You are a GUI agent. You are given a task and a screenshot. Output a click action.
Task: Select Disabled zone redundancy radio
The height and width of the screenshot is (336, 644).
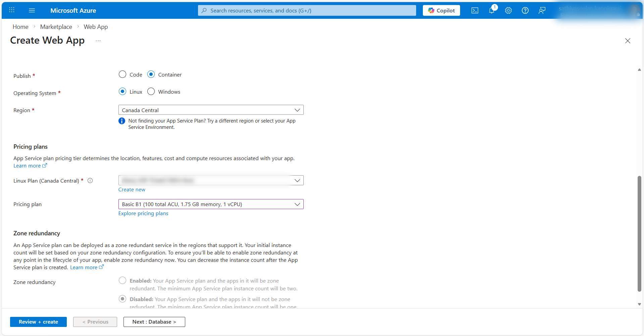[122, 299]
